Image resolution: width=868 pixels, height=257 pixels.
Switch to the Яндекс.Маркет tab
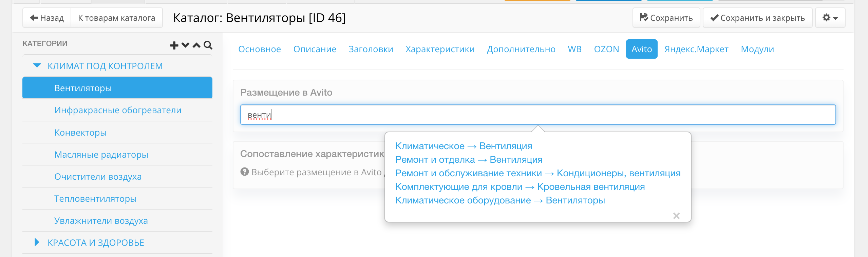[696, 49]
